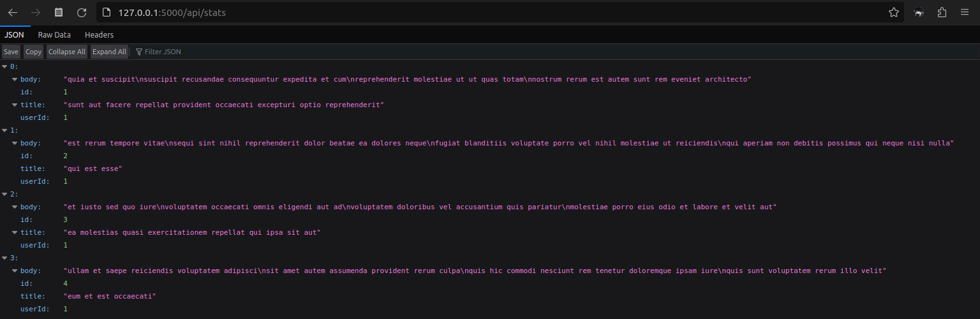Select the title value "qui est esse"
The height and width of the screenshot is (319, 980).
pos(93,168)
